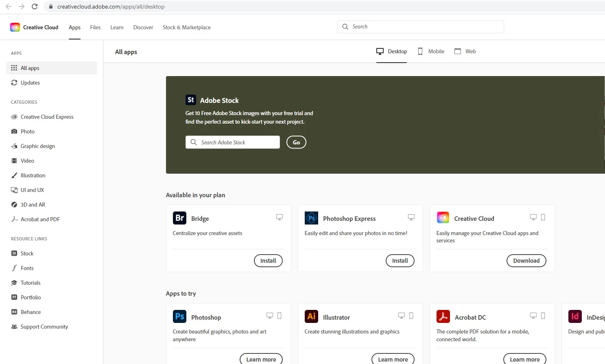Click the Bridge Br app icon

tap(179, 218)
